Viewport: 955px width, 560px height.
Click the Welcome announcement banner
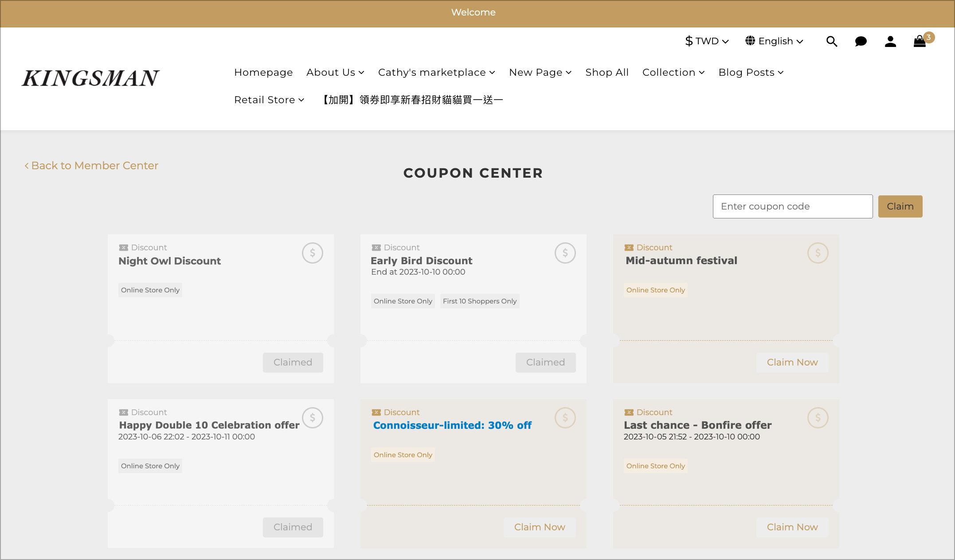(x=474, y=13)
